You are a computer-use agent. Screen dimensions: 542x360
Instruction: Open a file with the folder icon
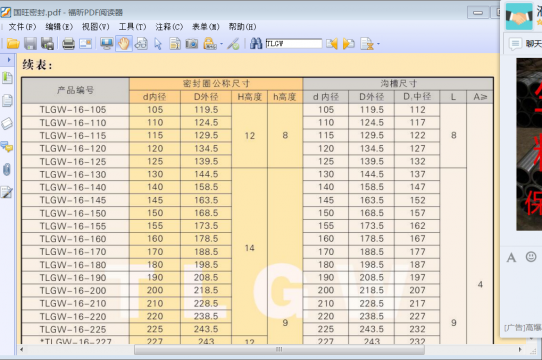tap(13, 44)
